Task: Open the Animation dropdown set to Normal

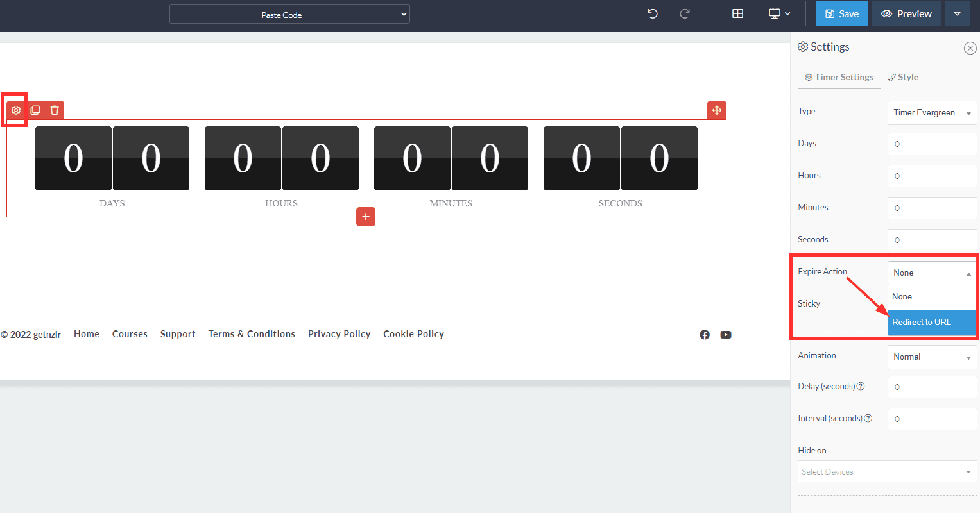Action: (x=932, y=357)
